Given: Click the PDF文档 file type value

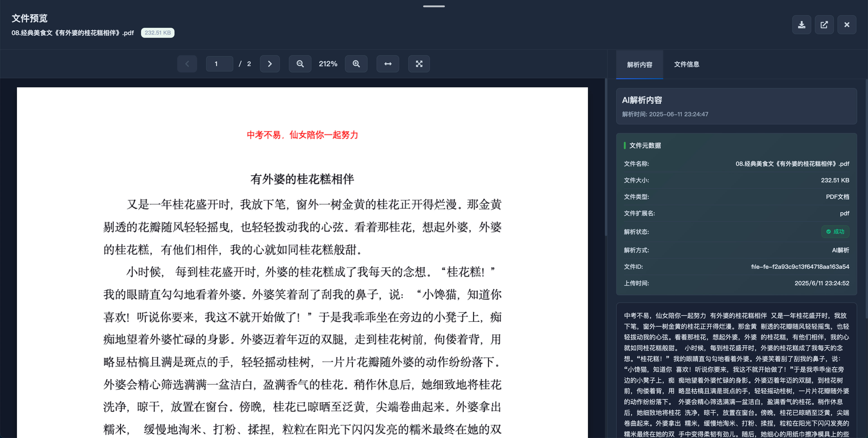Looking at the screenshot, I should point(837,197).
